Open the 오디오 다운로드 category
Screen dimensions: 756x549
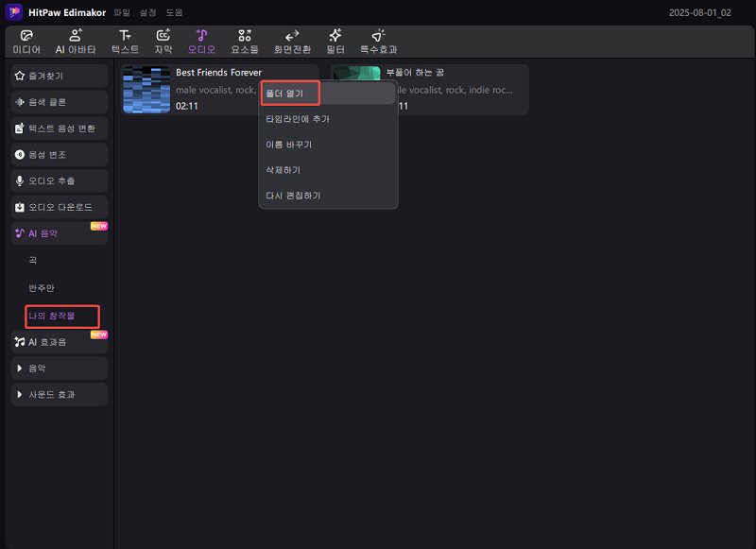(60, 207)
